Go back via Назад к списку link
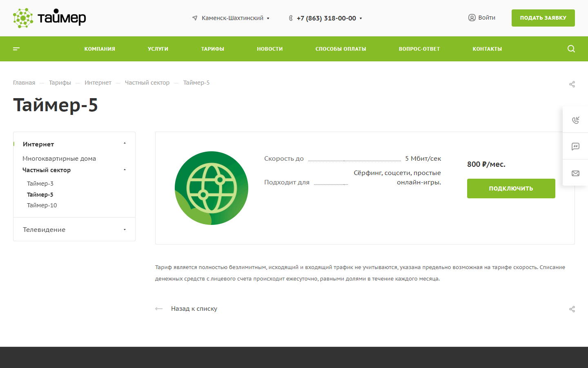Viewport: 588px width, 368px height. (x=194, y=309)
